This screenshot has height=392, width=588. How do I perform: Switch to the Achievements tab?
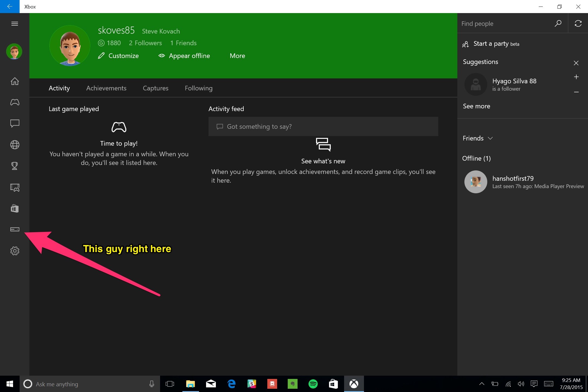106,88
